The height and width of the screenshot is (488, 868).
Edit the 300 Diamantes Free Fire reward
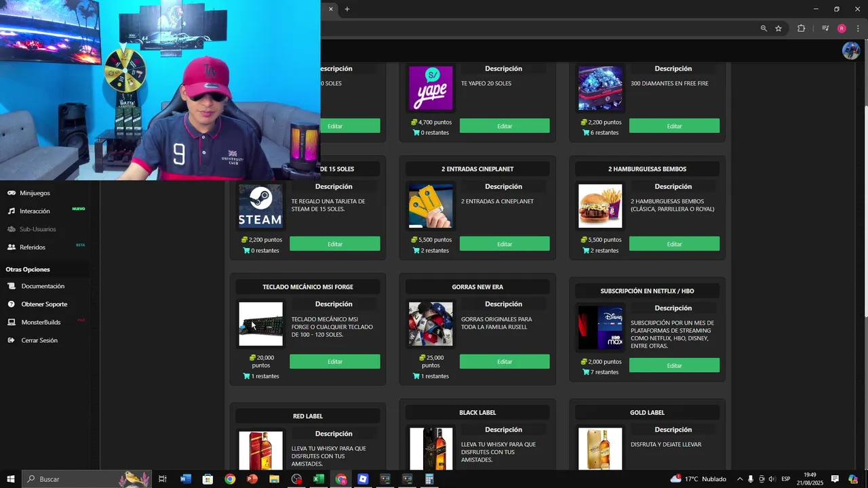point(674,126)
